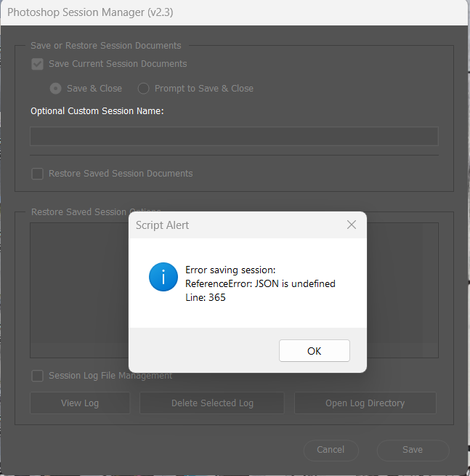Click the Delete Selected Log button
470x476 pixels.
click(212, 403)
